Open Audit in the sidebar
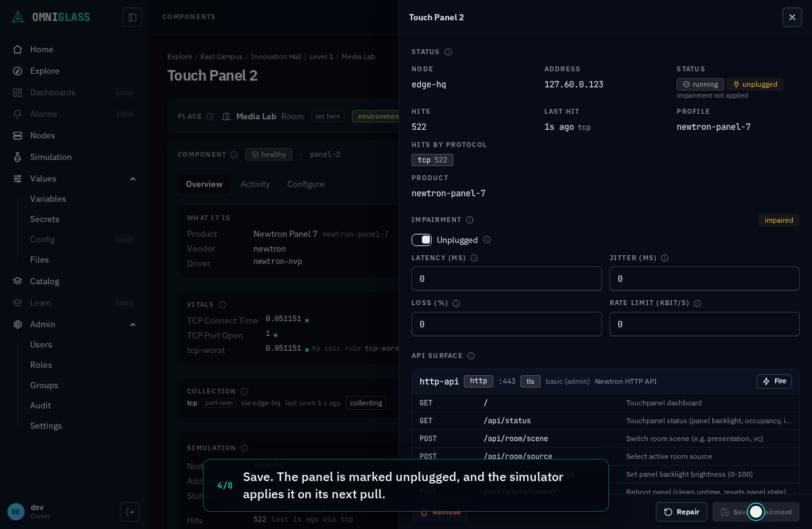 coord(41,405)
